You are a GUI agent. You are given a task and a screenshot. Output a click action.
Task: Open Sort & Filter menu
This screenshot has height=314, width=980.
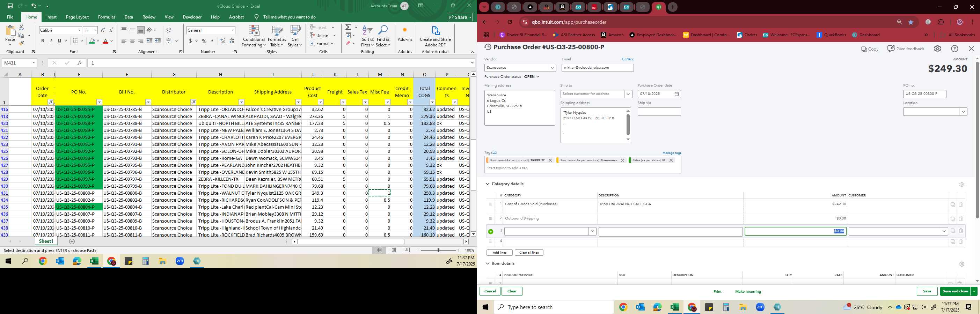pos(367,37)
